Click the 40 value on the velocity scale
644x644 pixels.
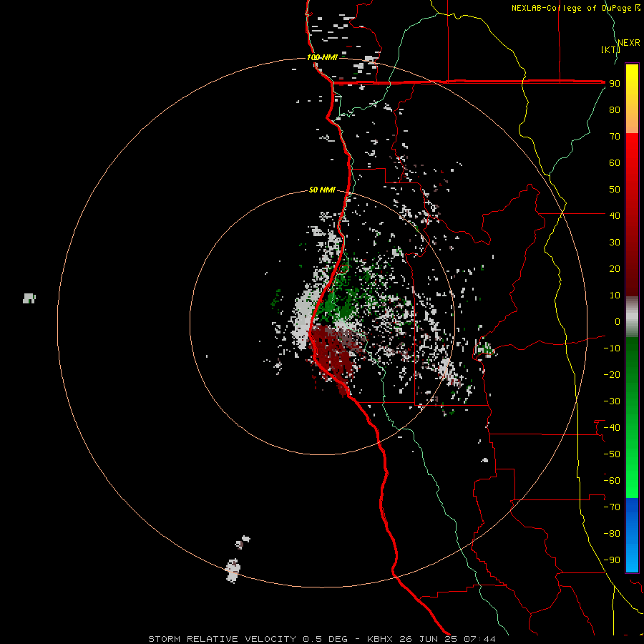click(x=615, y=215)
